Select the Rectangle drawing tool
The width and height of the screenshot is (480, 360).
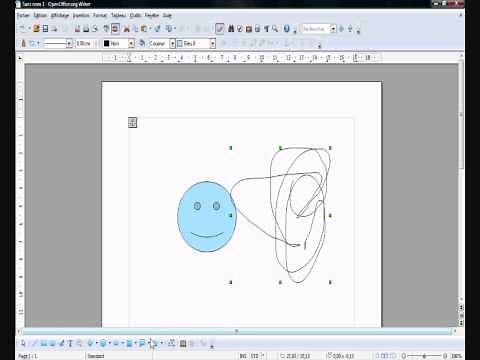[x=44, y=343]
